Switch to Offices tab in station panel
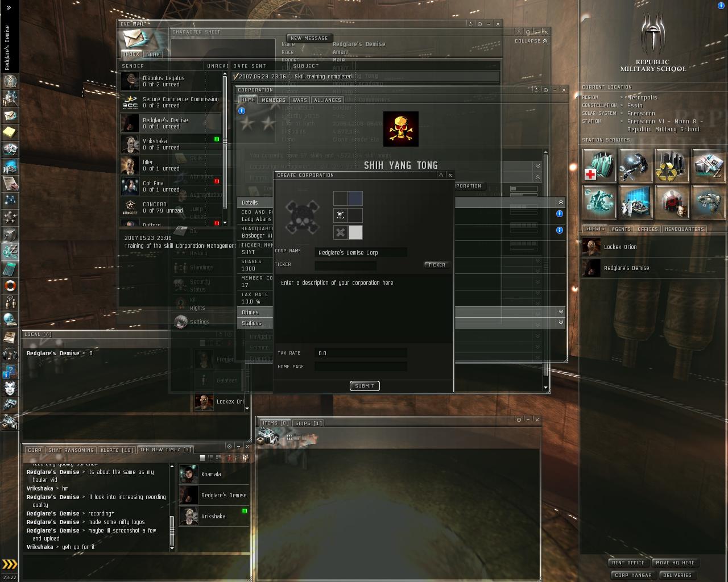Viewport: 728px width, 582px height. 648,229
